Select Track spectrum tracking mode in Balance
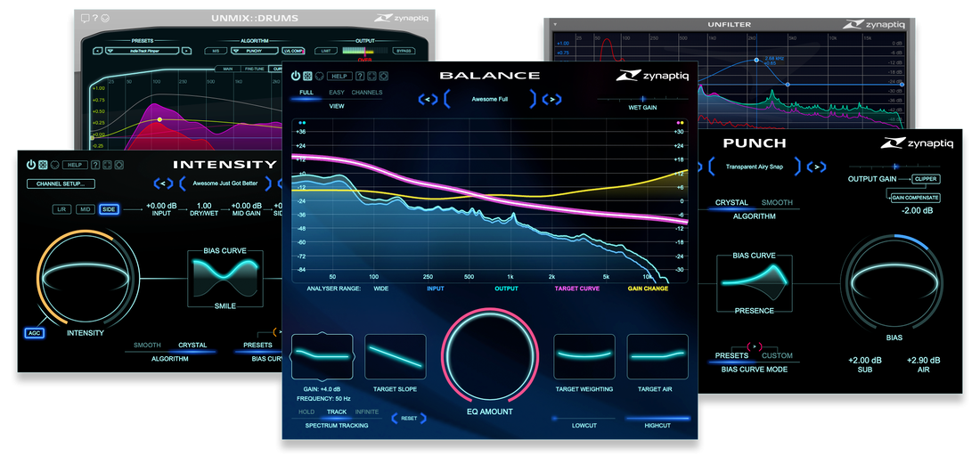Screen dimensions: 980x464 (336, 412)
